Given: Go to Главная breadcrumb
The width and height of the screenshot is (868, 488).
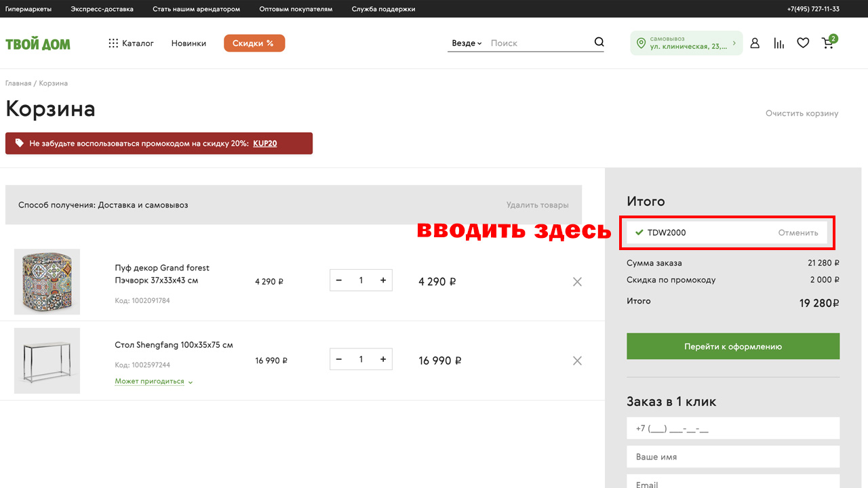Looking at the screenshot, I should 18,83.
